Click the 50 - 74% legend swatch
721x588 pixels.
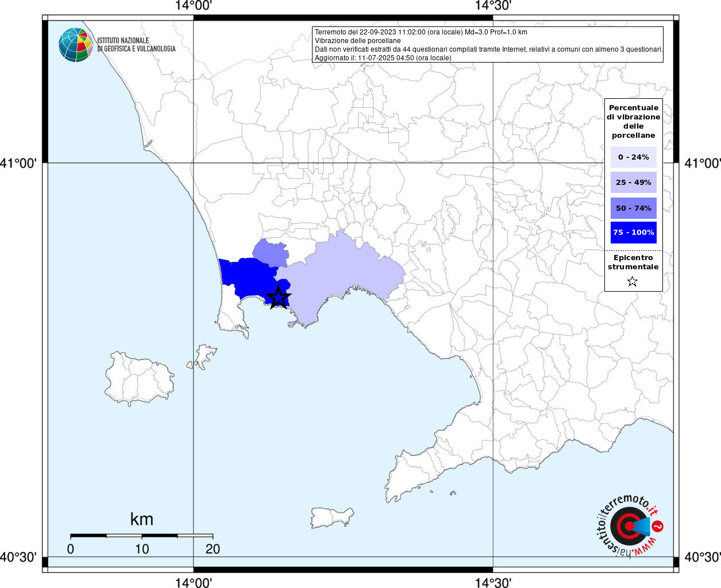(x=633, y=208)
